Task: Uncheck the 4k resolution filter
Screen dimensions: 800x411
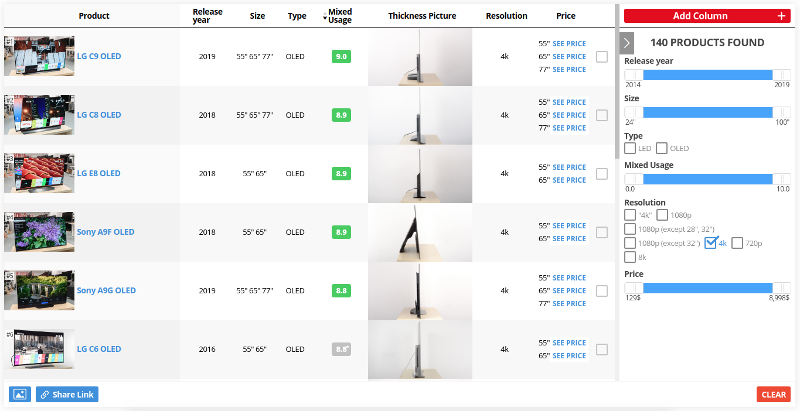Action: pos(712,242)
